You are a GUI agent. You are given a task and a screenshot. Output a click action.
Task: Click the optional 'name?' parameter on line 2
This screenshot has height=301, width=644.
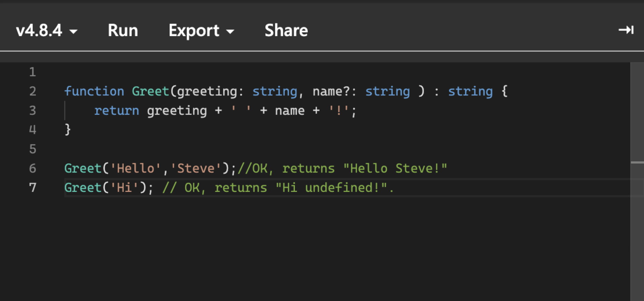point(331,91)
